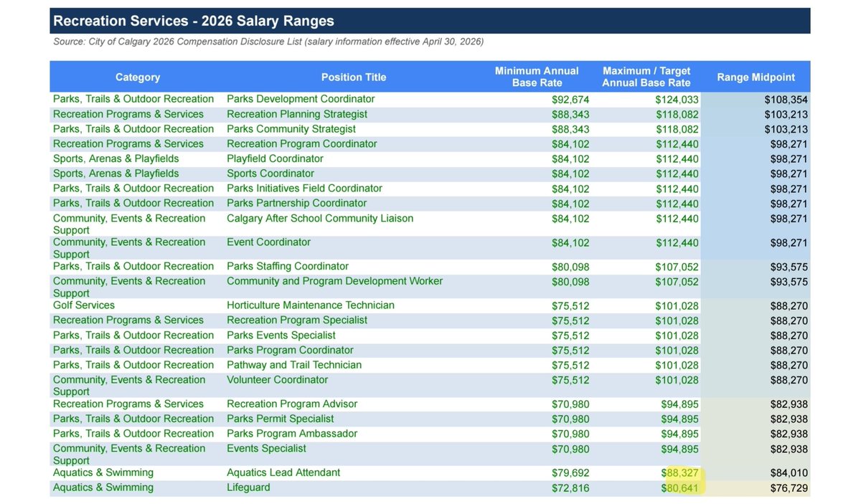Select the Lifeguard position cell
The width and height of the screenshot is (861, 504).
pyautogui.click(x=248, y=488)
